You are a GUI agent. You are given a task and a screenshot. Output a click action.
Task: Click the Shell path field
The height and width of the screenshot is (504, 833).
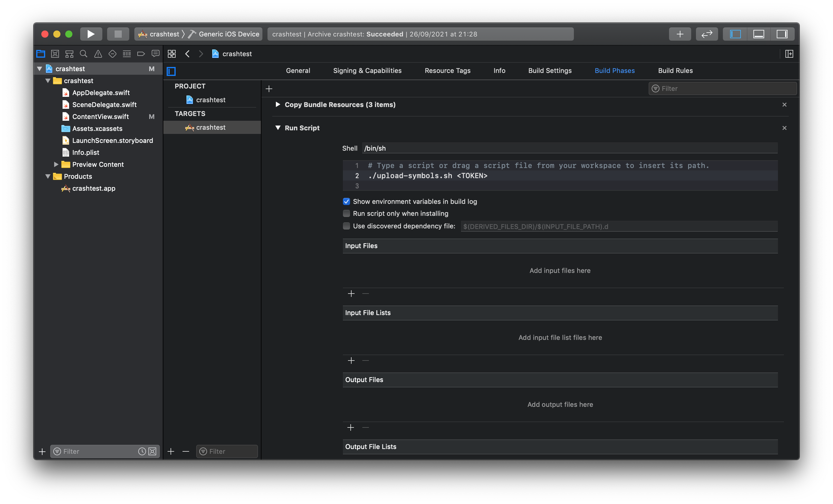(570, 148)
